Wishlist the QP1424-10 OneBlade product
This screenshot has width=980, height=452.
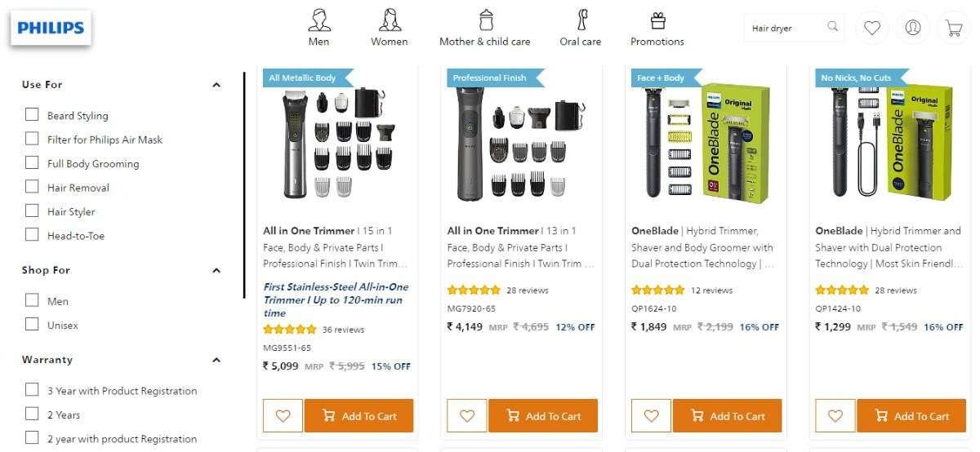click(835, 416)
